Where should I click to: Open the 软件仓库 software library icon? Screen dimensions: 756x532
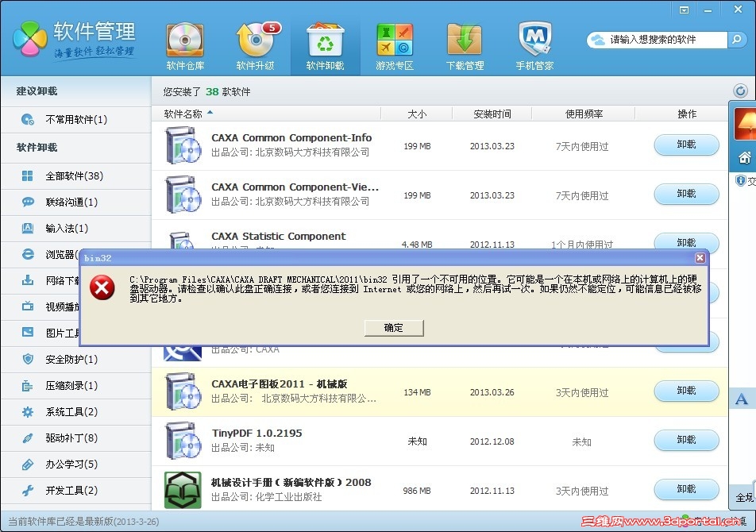(x=185, y=47)
